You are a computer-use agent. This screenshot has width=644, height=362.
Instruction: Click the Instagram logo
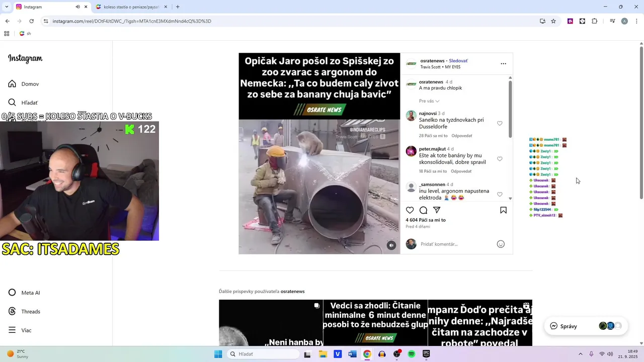tap(25, 58)
